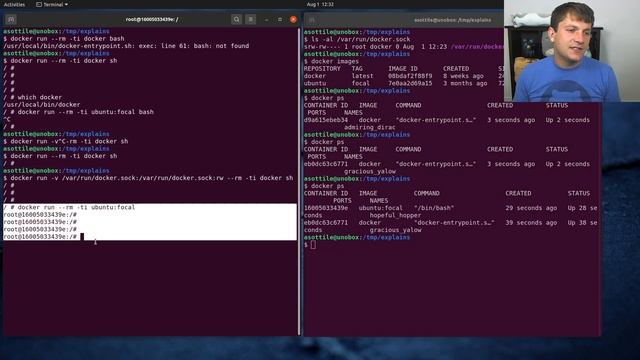The height and width of the screenshot is (360, 640).
Task: Open hamburger menu in left terminal title bar
Action: (x=251, y=19)
